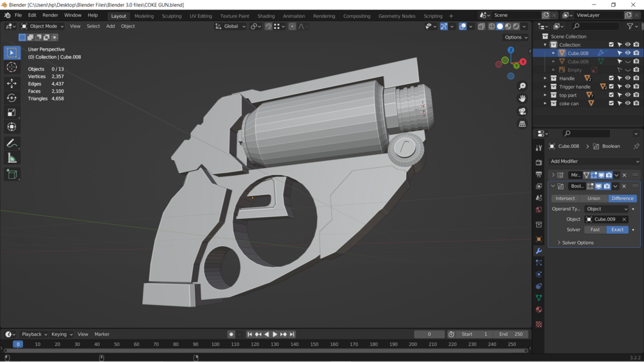Image resolution: width=644 pixels, height=362 pixels.
Task: Open the World properties tab icon
Action: tap(539, 210)
